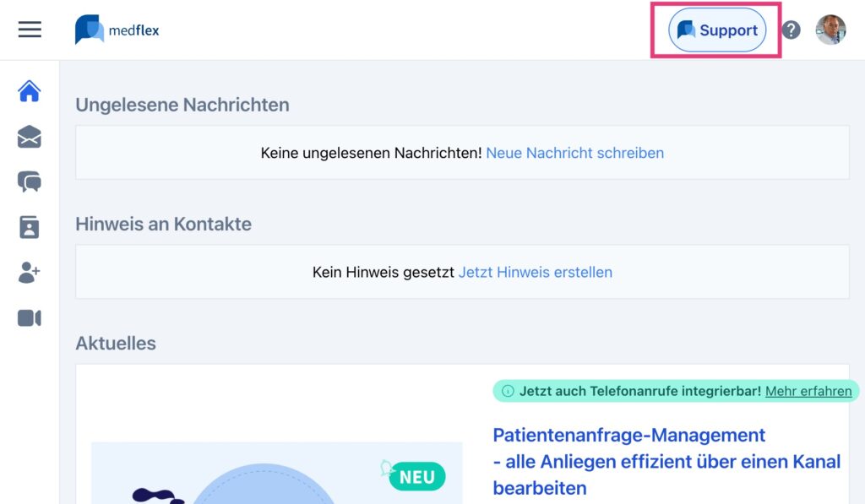Open the help question mark icon

tap(791, 30)
